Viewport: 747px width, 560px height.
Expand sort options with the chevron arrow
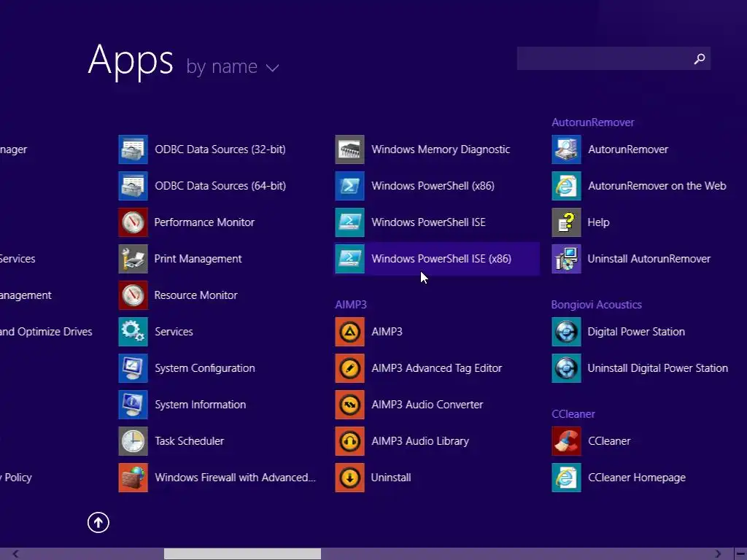click(272, 68)
